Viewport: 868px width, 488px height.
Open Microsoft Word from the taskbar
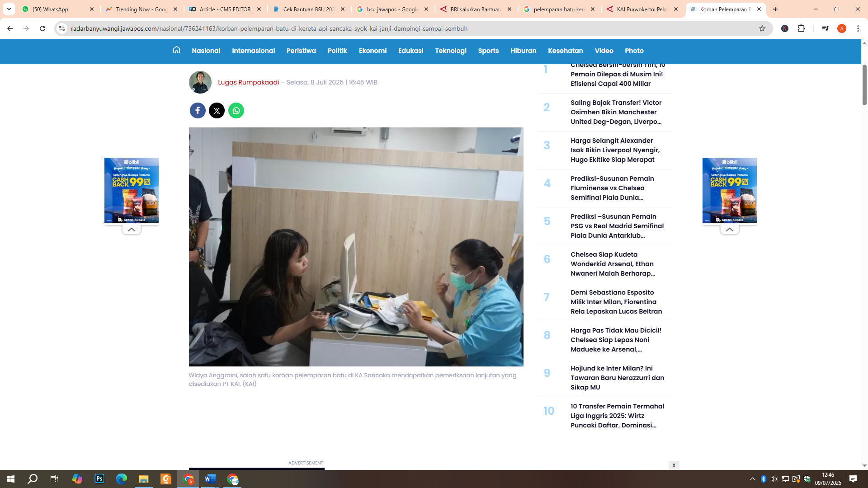coord(210,479)
